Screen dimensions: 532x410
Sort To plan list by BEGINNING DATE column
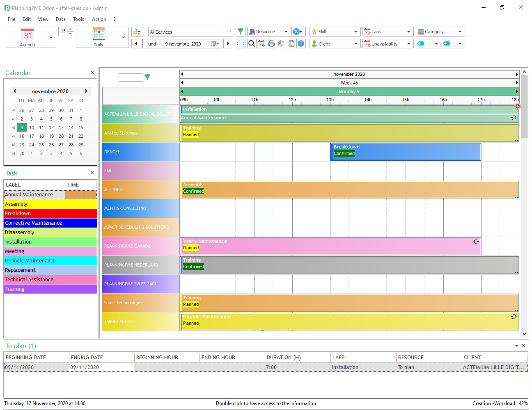point(37,357)
